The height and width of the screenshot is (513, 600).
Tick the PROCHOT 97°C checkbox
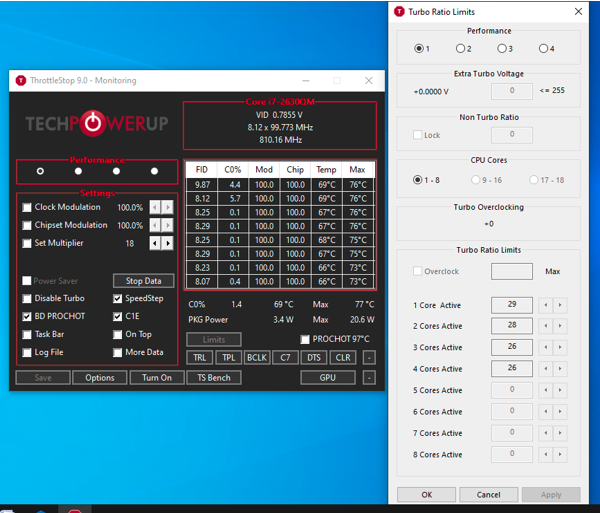[305, 339]
